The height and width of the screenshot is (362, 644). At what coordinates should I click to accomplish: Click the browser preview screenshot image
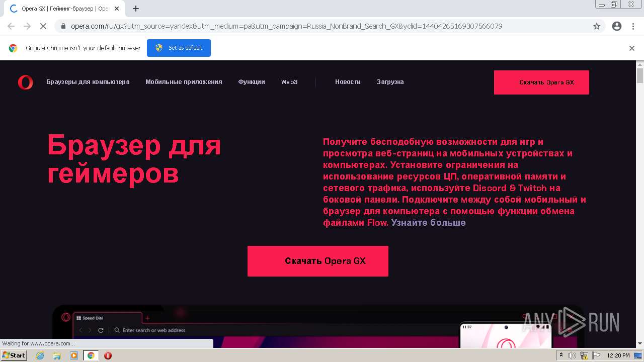318,326
